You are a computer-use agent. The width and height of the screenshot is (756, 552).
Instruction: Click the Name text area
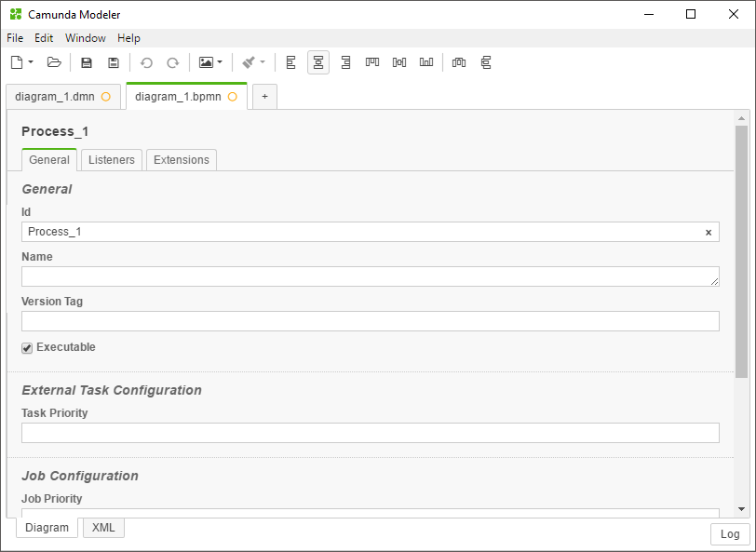(371, 276)
